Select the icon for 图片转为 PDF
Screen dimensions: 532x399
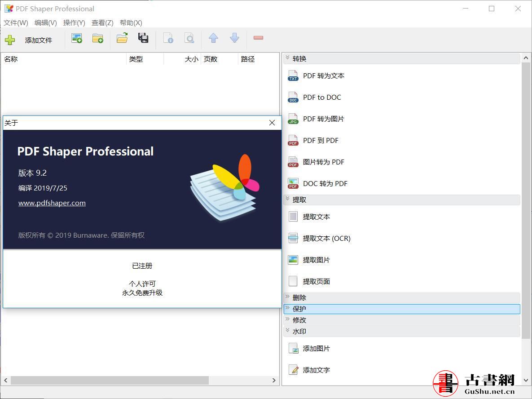293,162
